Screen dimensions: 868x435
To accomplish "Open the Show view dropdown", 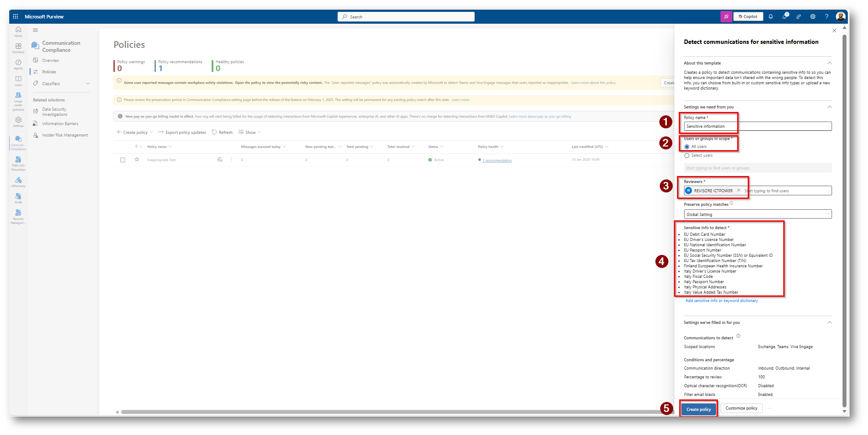I will (x=250, y=132).
